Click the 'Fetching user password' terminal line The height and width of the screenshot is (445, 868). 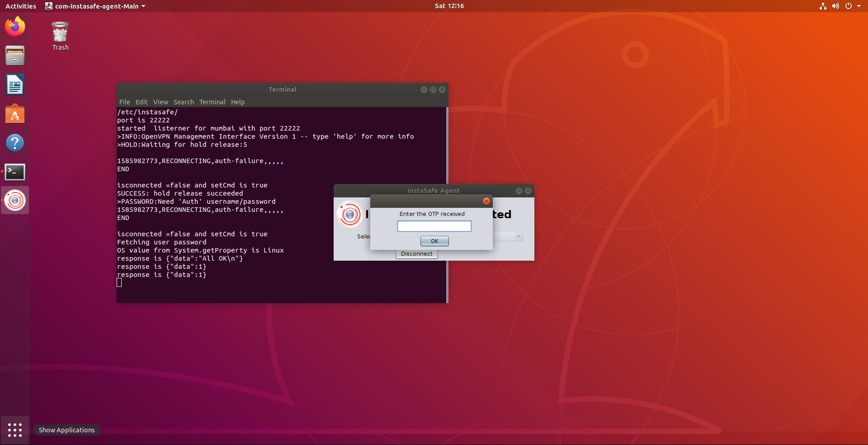(x=162, y=242)
